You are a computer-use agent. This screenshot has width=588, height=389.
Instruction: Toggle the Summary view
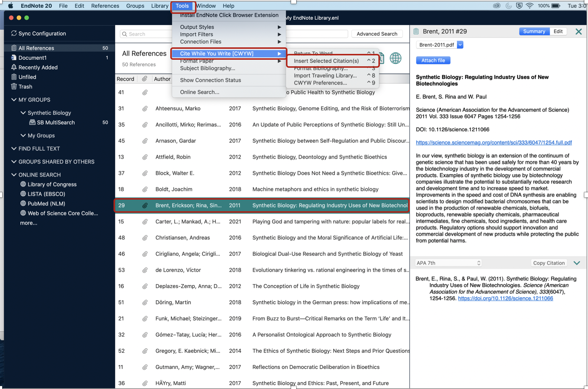534,31
